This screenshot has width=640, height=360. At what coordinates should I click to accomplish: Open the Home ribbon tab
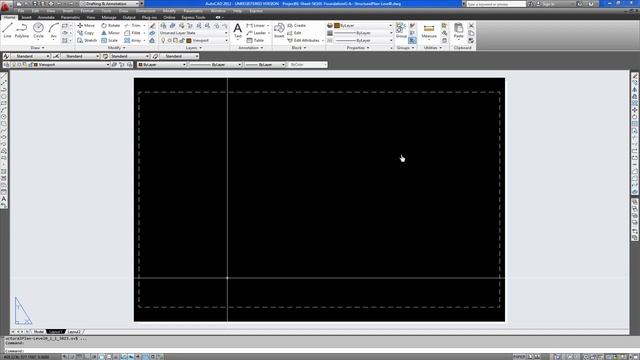tap(9, 18)
